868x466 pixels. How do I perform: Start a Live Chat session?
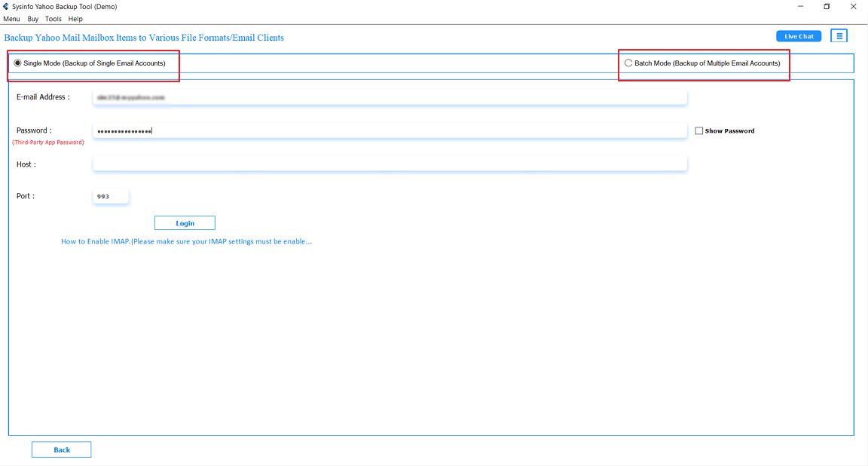click(799, 36)
